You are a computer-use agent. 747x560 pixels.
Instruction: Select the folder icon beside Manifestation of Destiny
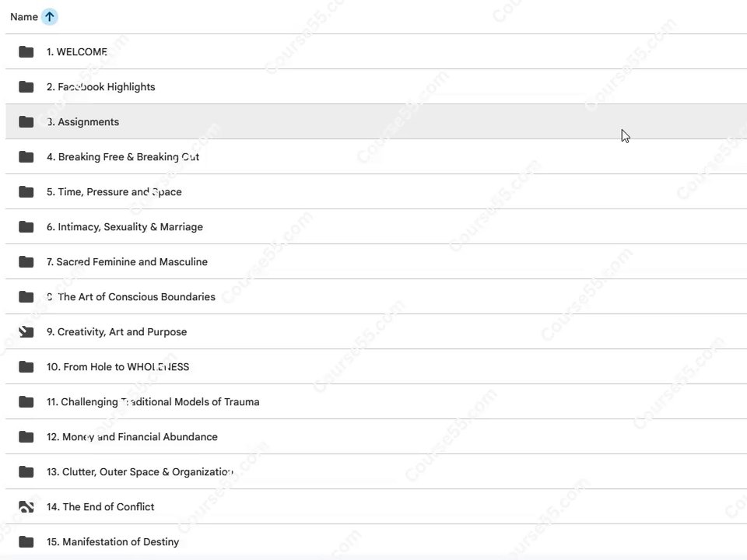point(26,541)
